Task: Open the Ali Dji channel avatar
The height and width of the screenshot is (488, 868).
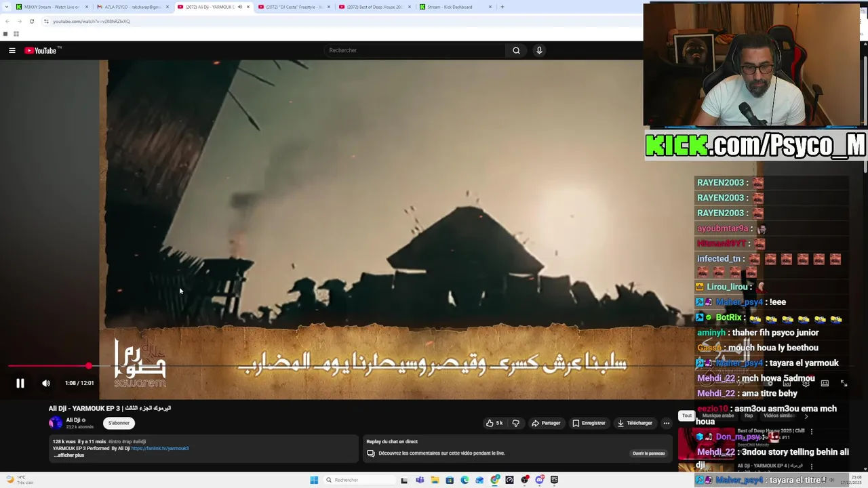Action: (56, 423)
